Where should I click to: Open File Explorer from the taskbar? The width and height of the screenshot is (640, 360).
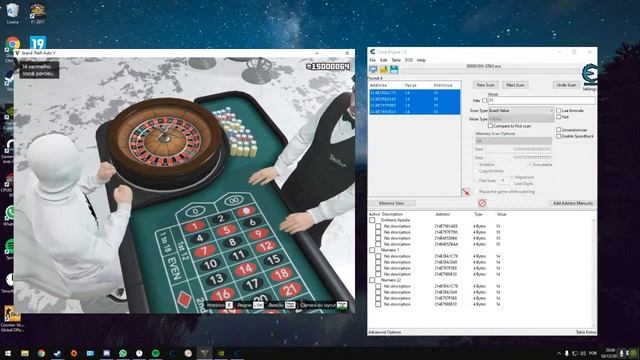pyautogui.click(x=25, y=353)
